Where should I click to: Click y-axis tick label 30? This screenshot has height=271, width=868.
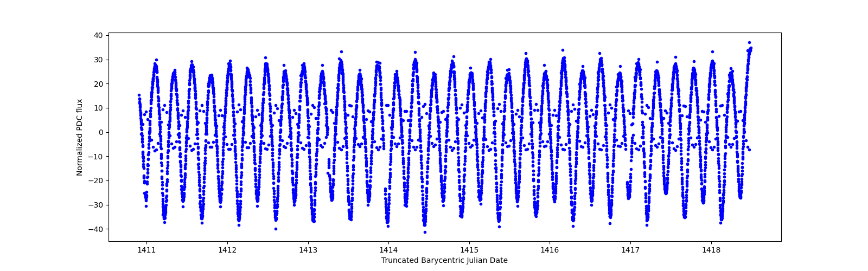[98, 60]
